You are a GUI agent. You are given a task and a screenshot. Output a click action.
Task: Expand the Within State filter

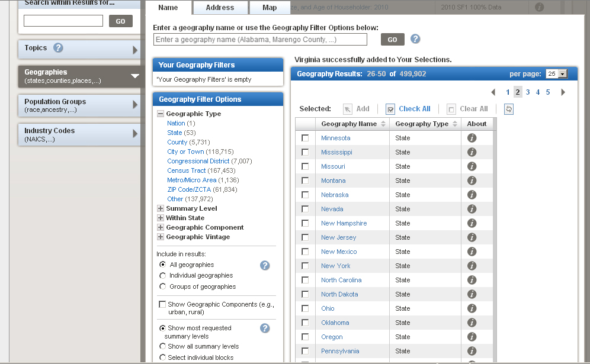[161, 218]
